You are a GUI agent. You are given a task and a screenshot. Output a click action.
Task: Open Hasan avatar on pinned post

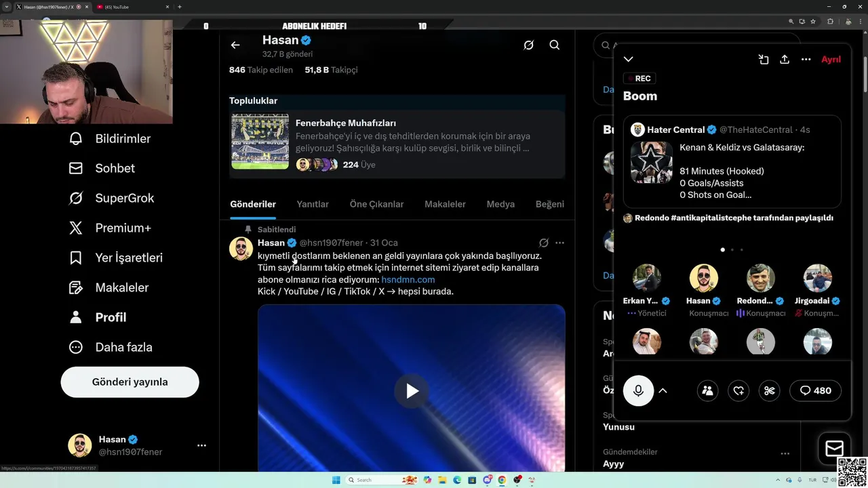tap(241, 249)
